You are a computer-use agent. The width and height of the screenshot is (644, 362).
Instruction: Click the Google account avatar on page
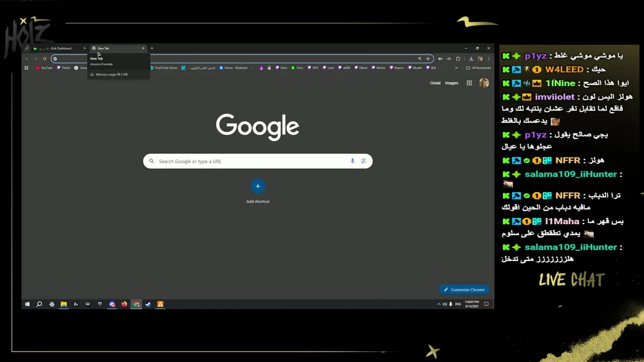tap(484, 83)
